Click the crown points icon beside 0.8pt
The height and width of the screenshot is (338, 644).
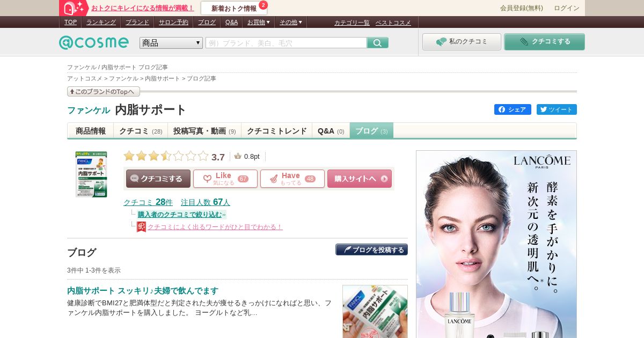coord(238,156)
